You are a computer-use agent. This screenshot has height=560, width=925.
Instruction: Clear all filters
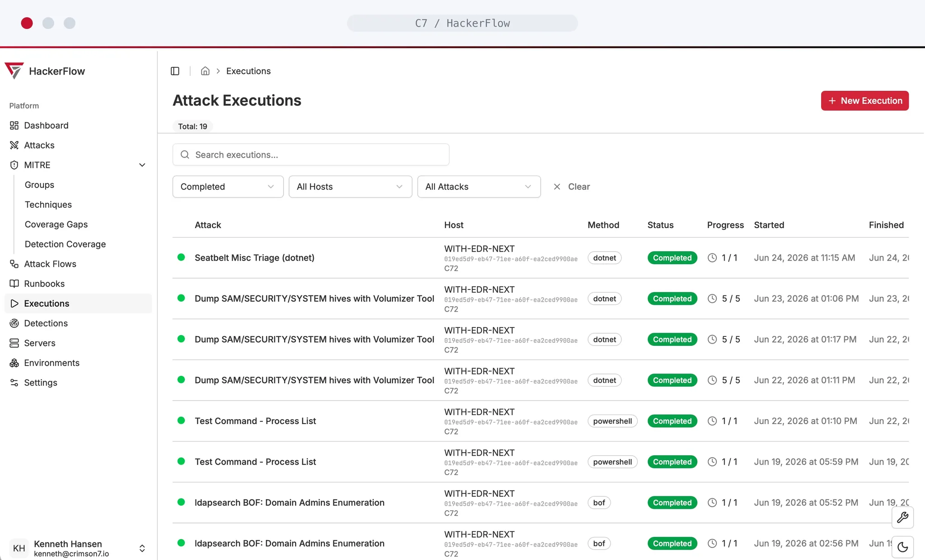tap(572, 187)
